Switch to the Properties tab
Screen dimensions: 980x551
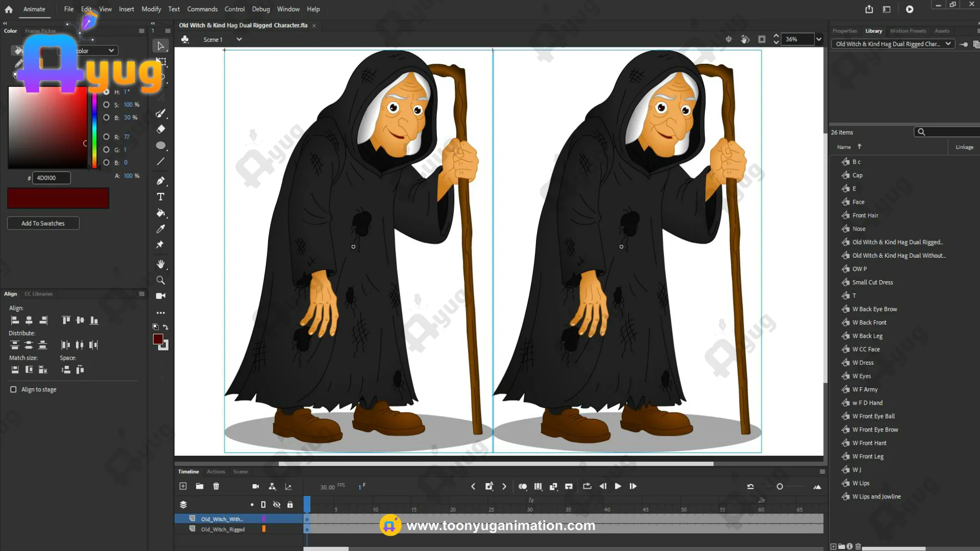(x=844, y=31)
